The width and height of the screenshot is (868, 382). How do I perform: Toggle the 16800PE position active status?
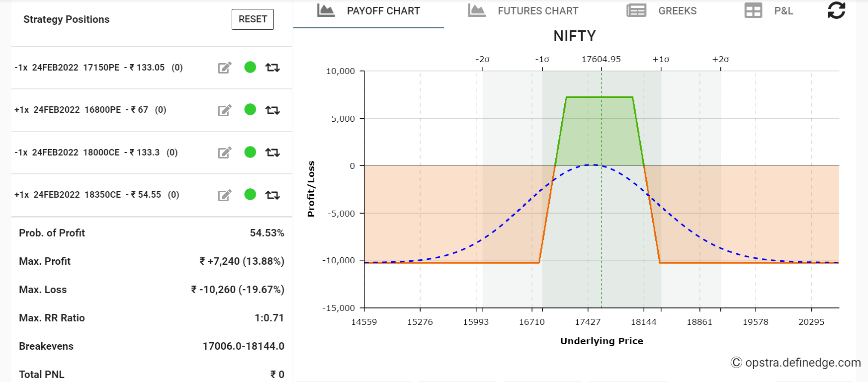(250, 110)
